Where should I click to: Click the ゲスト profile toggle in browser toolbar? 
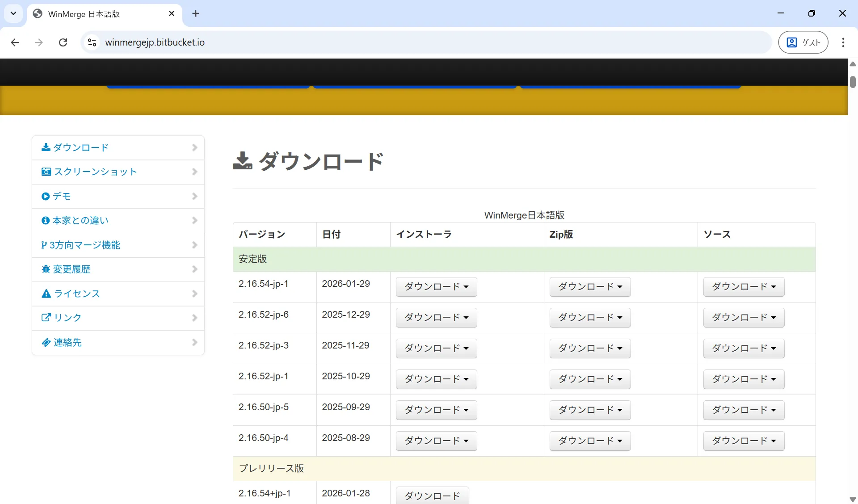[803, 42]
